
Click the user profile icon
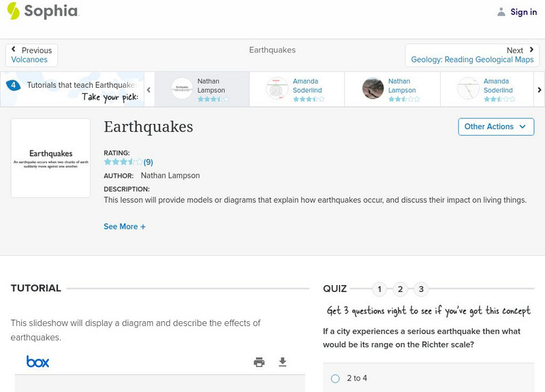pos(501,12)
